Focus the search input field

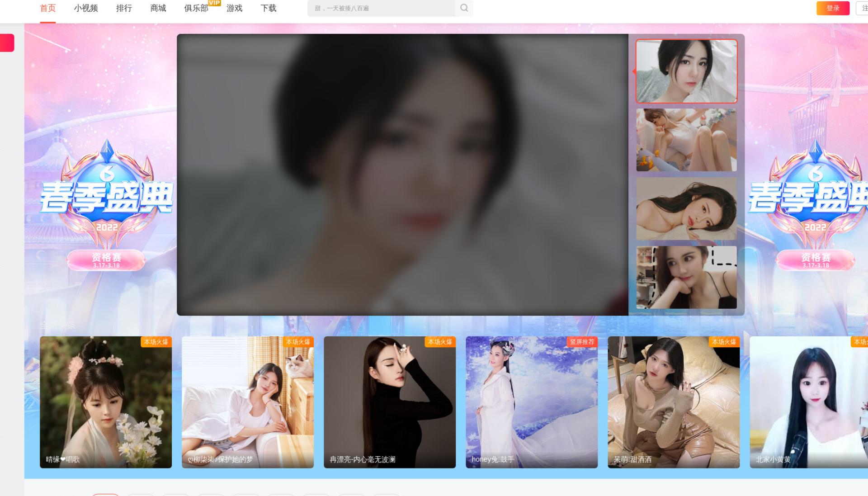(381, 8)
